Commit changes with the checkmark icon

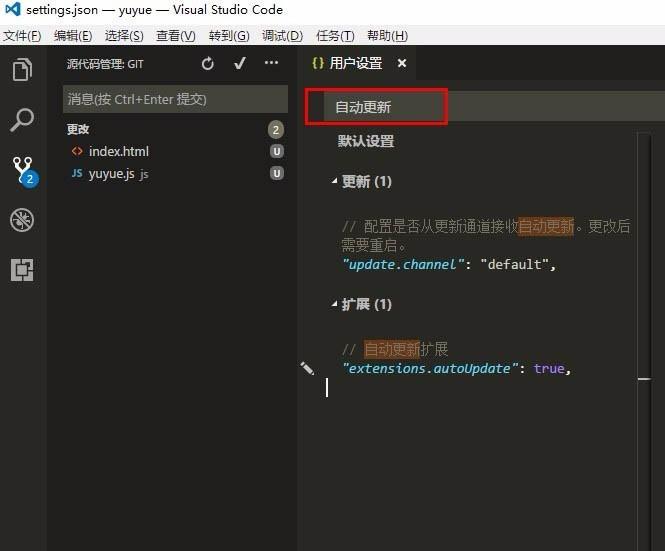240,64
